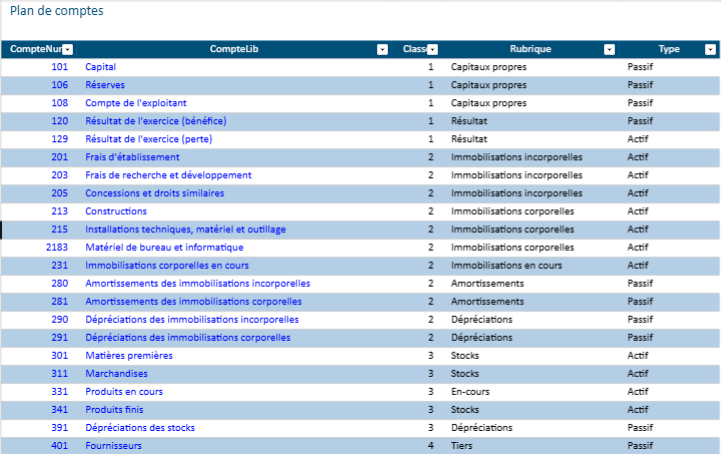Select account number 2183
This screenshot has width=721, height=454.
57,247
